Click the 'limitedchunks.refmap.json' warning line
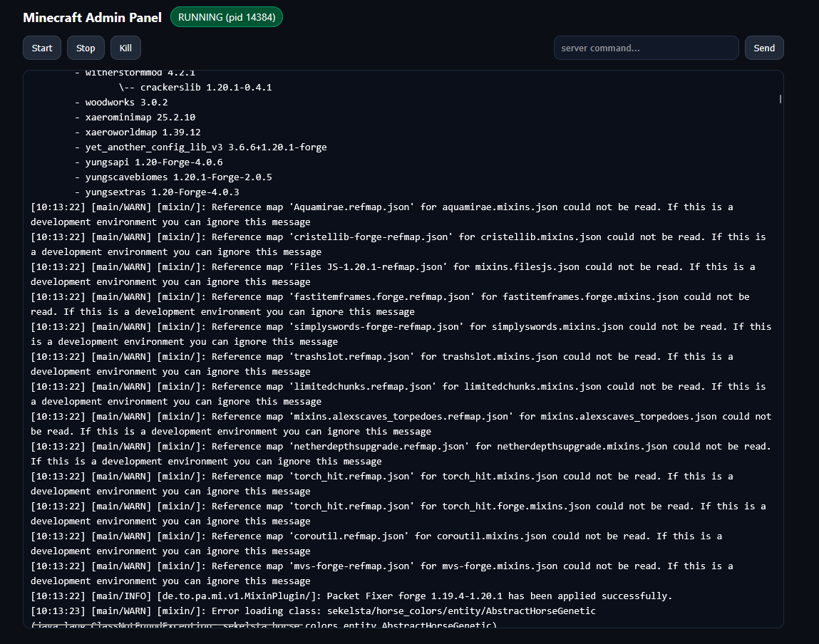 click(398, 394)
